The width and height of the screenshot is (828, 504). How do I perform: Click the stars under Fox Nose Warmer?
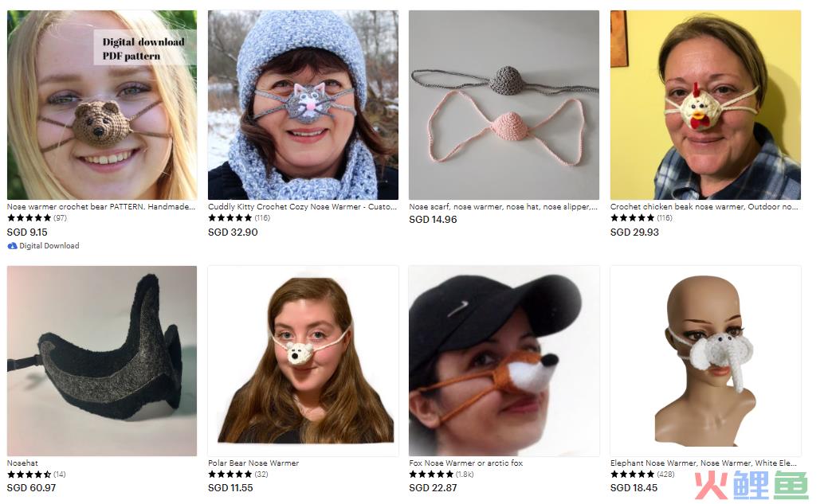(431, 475)
